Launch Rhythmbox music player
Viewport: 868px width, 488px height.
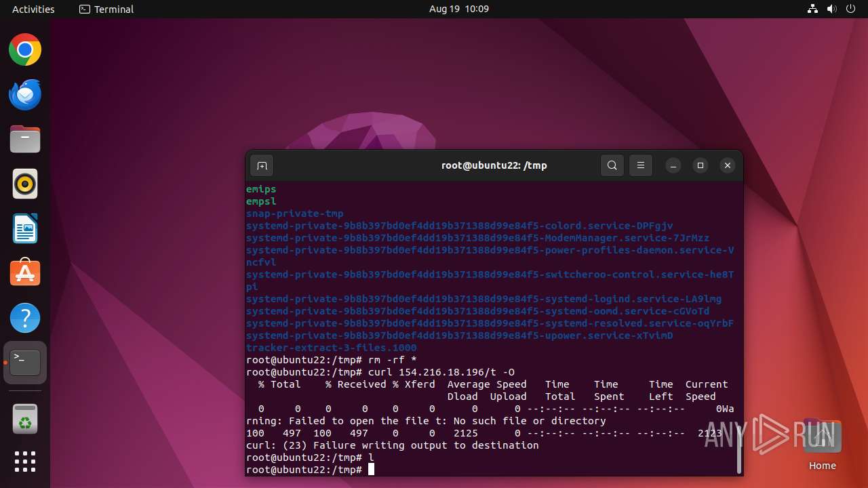[25, 184]
